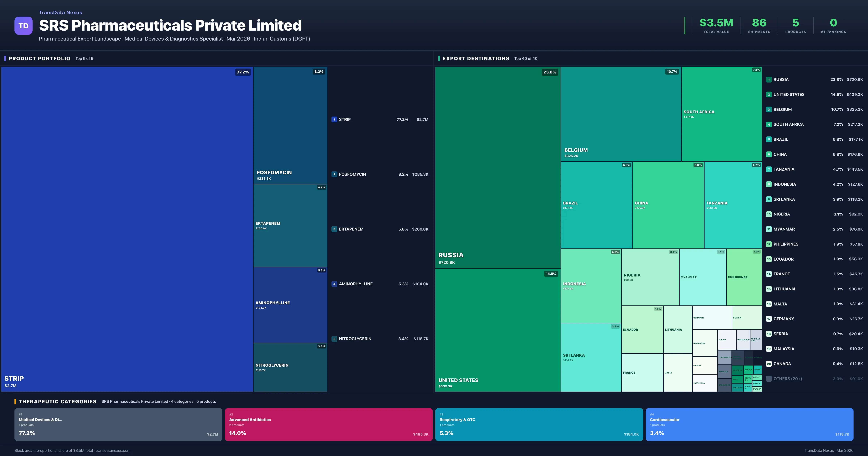This screenshot has width=868, height=456.
Task: Click rank 3 badge beside ERTAPENEM legend
Action: (334, 229)
